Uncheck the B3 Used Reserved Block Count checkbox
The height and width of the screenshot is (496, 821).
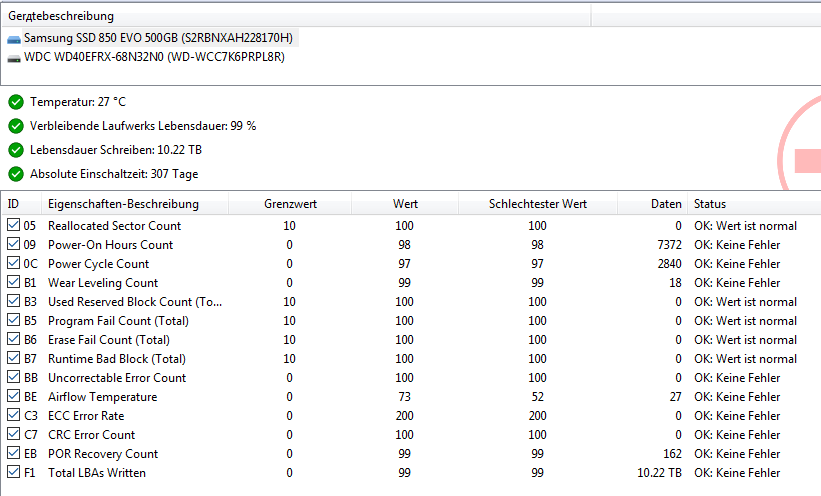[x=14, y=301]
